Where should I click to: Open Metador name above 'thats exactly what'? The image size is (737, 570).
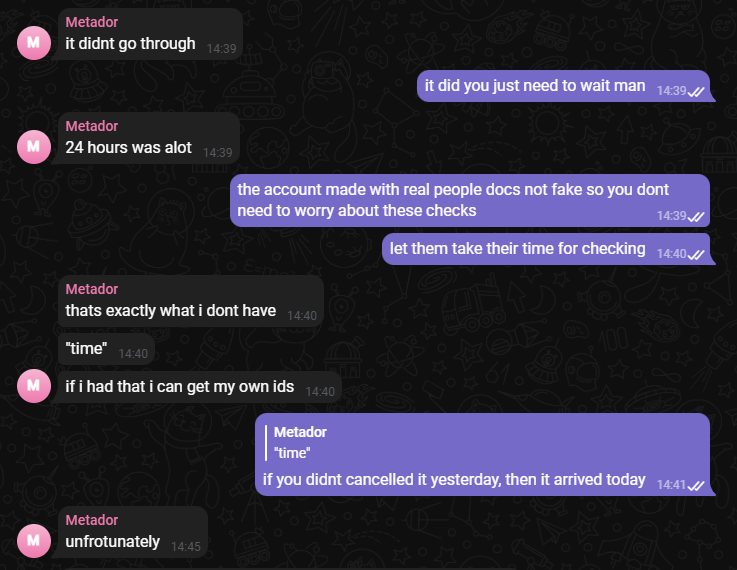(92, 289)
